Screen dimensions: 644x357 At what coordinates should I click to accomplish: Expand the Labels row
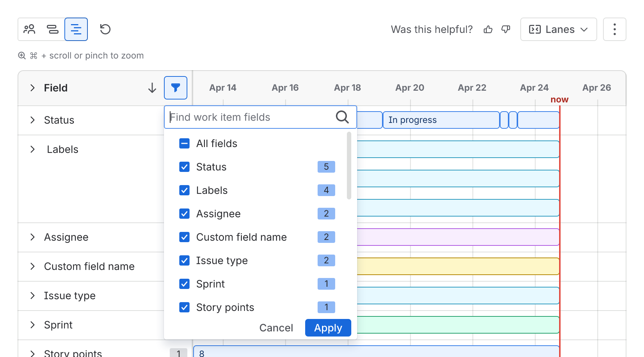33,149
